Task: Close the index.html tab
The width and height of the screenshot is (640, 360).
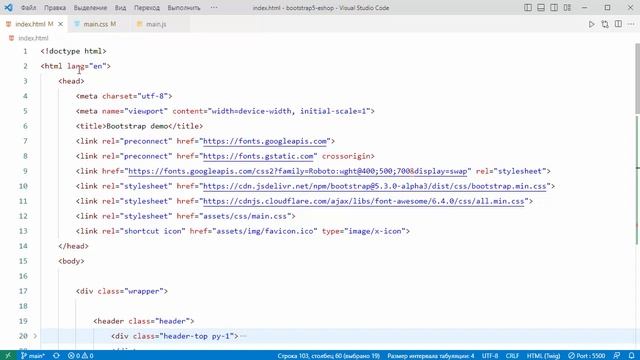Action: point(60,24)
